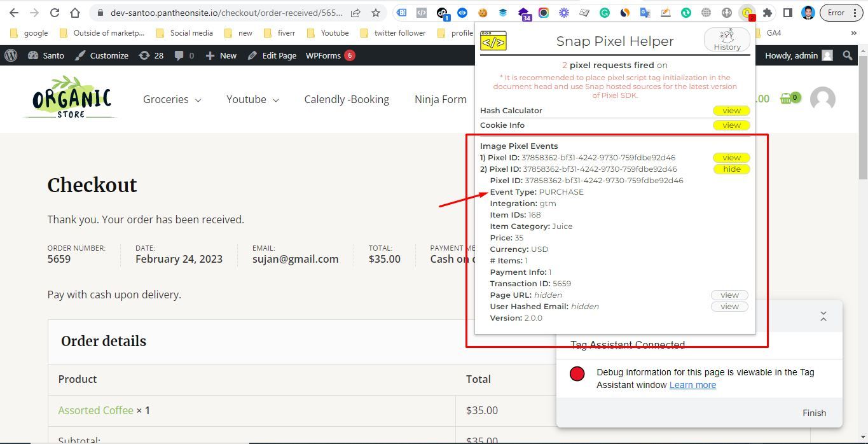Image resolution: width=868 pixels, height=444 pixels.
Task: Open the Assorted Coffee product link
Action: tap(95, 410)
